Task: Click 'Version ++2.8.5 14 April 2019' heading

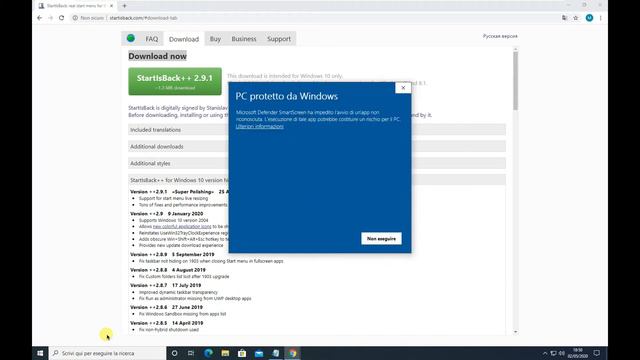Action: click(x=167, y=323)
